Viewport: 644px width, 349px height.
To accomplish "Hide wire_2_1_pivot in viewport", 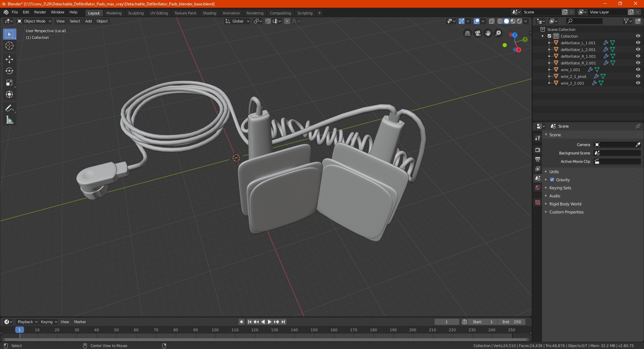I will tap(638, 77).
